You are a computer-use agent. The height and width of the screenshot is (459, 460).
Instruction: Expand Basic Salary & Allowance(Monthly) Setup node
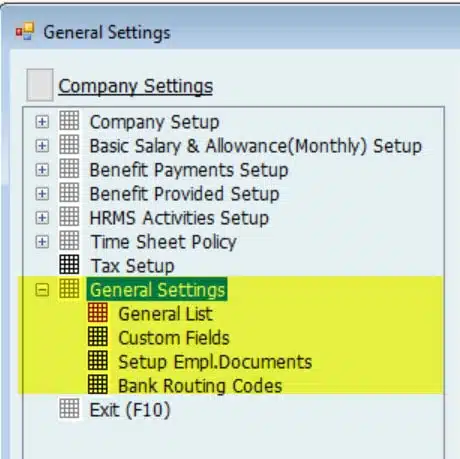point(42,146)
